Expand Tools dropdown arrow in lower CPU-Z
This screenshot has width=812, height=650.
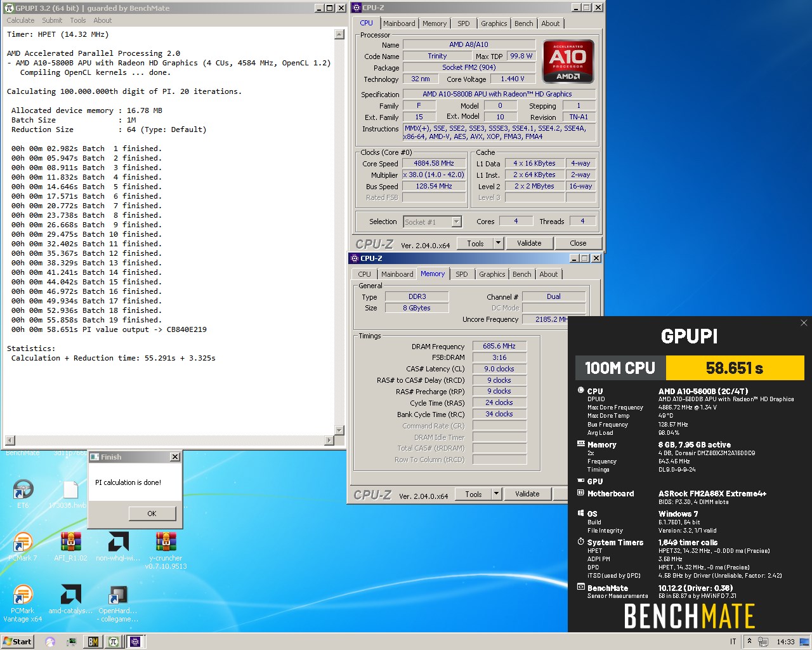496,494
